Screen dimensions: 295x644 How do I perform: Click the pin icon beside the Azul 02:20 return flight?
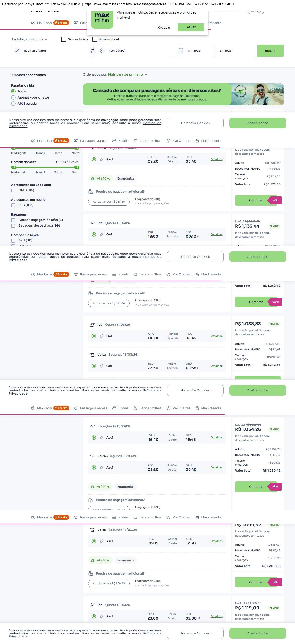[x=102, y=159]
